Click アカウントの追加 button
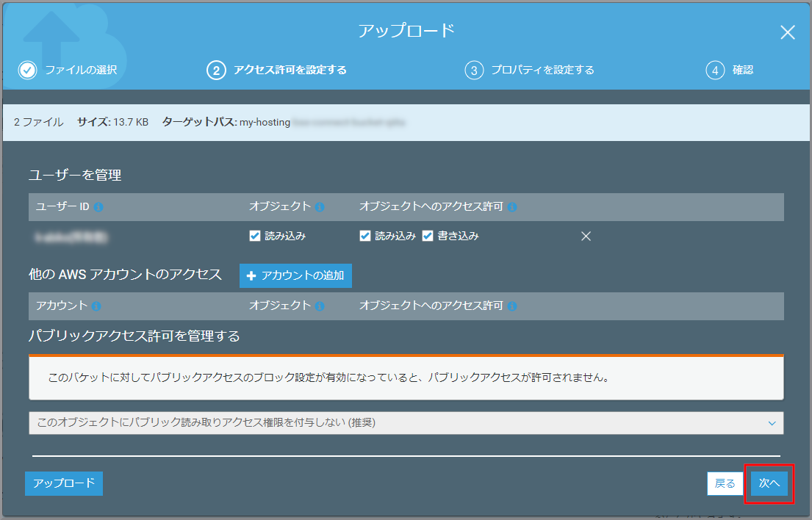Viewport: 812px width, 520px height. [x=295, y=275]
